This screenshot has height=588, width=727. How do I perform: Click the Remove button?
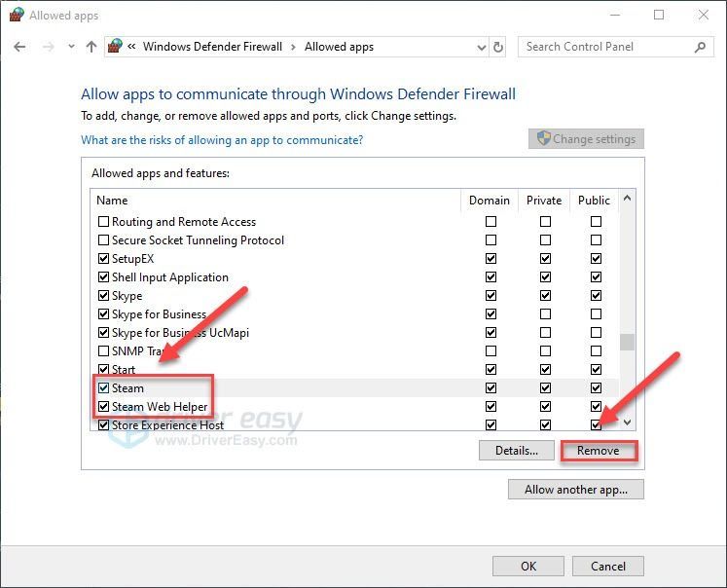pos(599,451)
